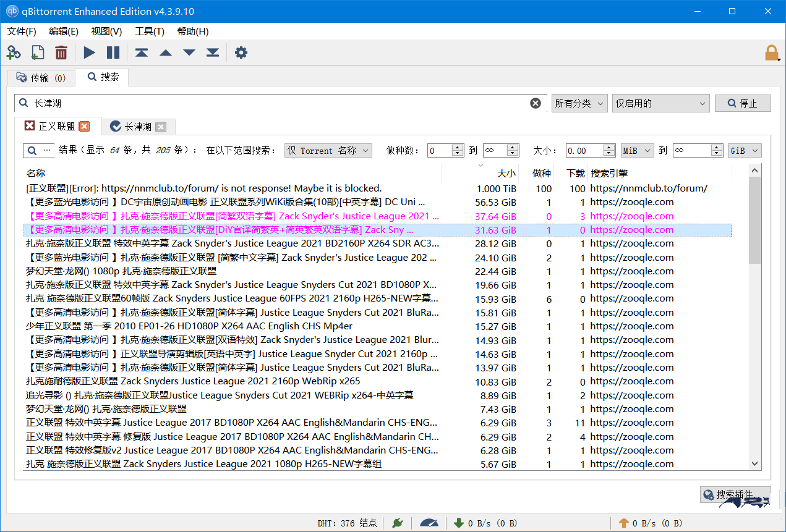Lock the UI padlock icon

(x=771, y=53)
